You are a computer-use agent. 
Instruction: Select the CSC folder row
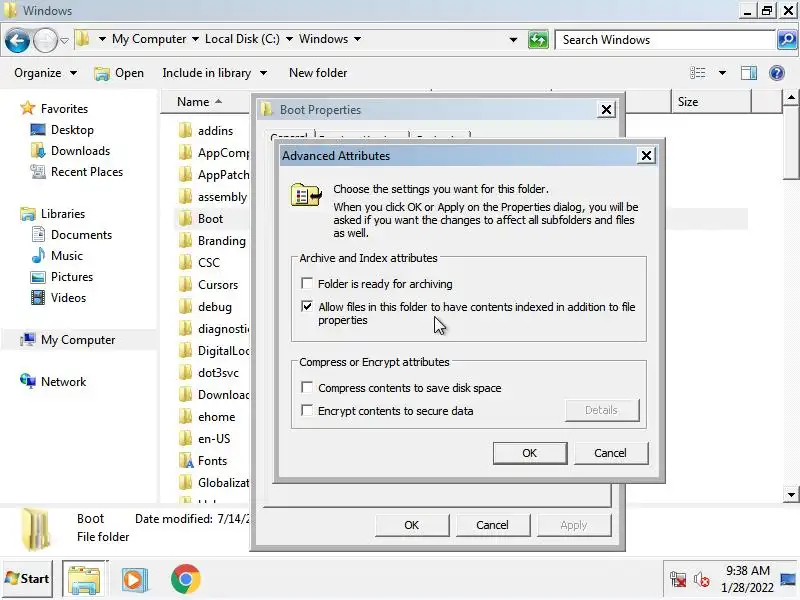tap(211, 263)
